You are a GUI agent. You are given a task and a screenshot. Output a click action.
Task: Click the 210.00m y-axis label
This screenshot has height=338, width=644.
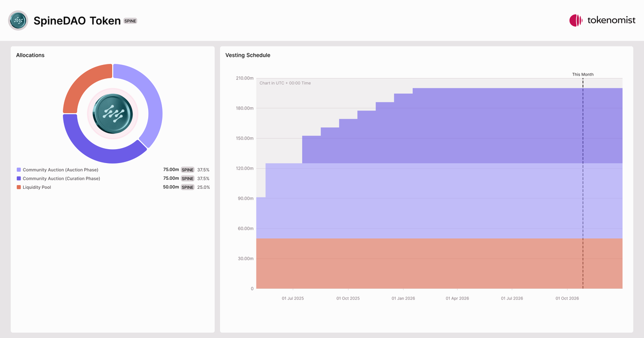click(244, 78)
